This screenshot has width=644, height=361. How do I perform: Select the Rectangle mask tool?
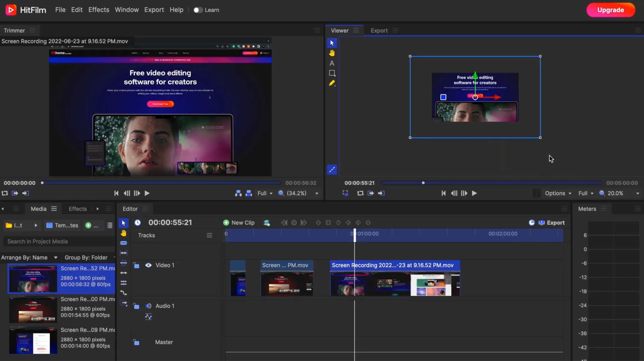coord(332,73)
